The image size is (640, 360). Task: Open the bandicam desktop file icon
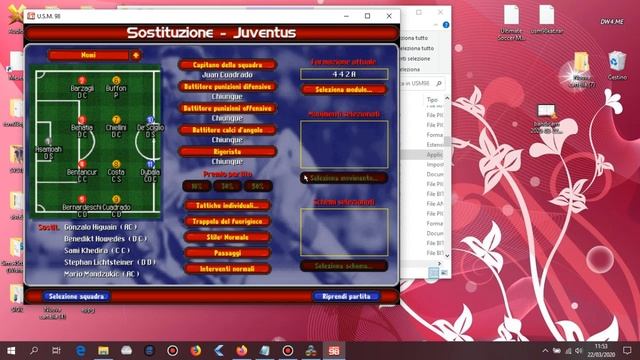point(546,119)
